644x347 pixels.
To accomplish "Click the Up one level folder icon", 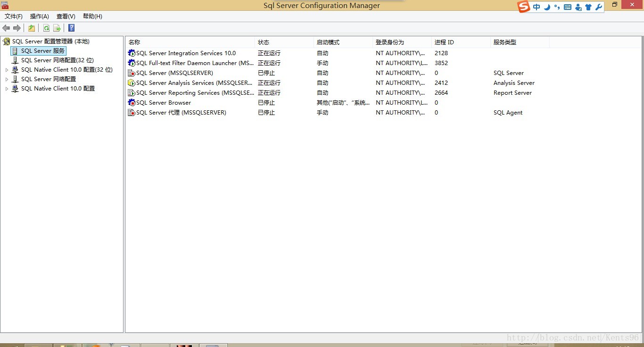I will [x=32, y=28].
